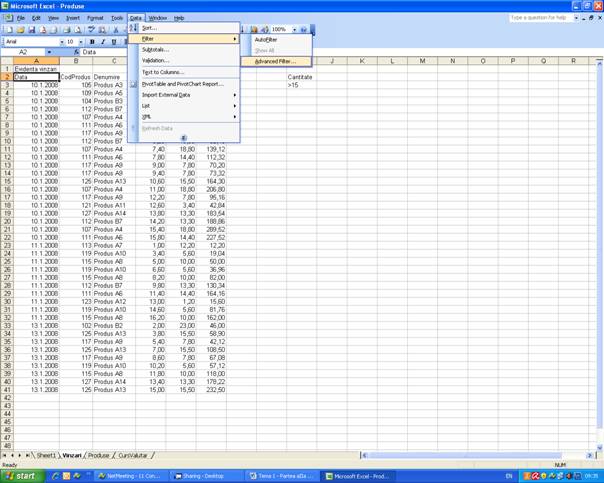
Task: Click the Save icon in toolbar
Action: [30, 30]
